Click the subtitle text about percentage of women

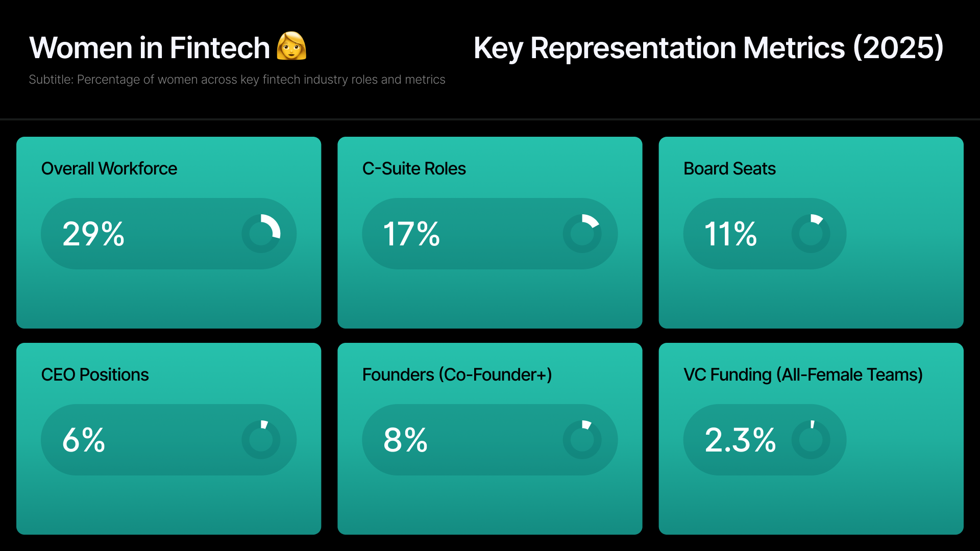237,80
